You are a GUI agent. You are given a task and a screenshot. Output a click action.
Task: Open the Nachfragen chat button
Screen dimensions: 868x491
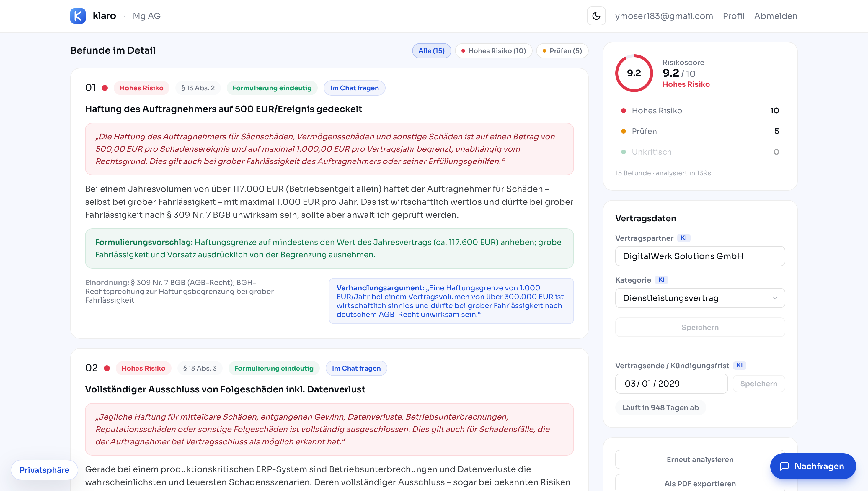pyautogui.click(x=813, y=466)
